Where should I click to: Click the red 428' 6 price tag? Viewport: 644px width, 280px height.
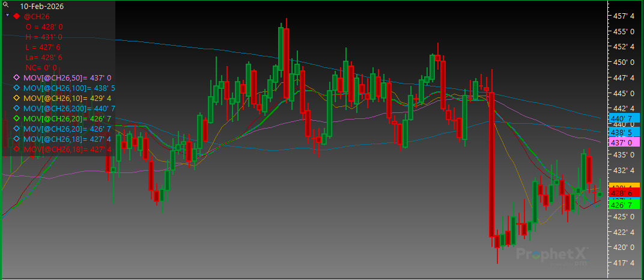(x=621, y=192)
